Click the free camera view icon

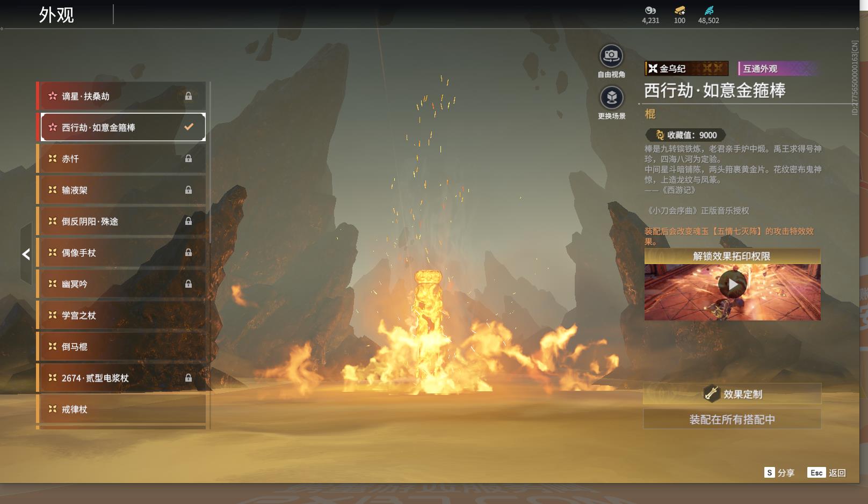click(611, 56)
